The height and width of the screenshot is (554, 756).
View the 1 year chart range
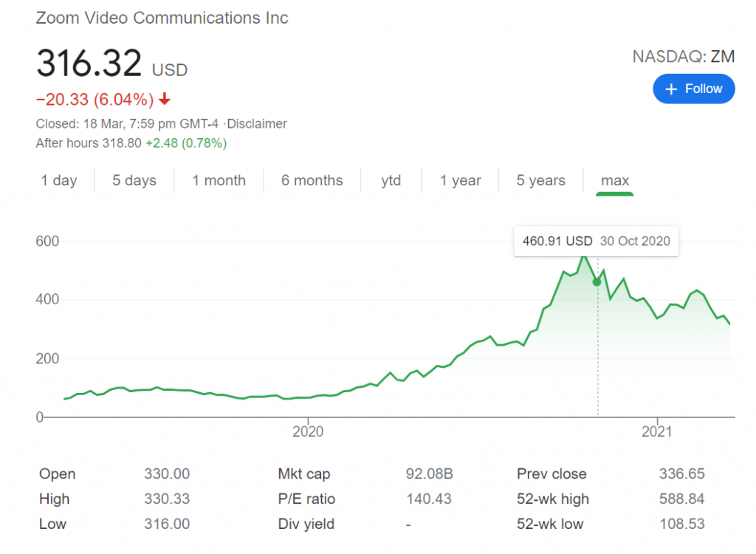tap(461, 180)
